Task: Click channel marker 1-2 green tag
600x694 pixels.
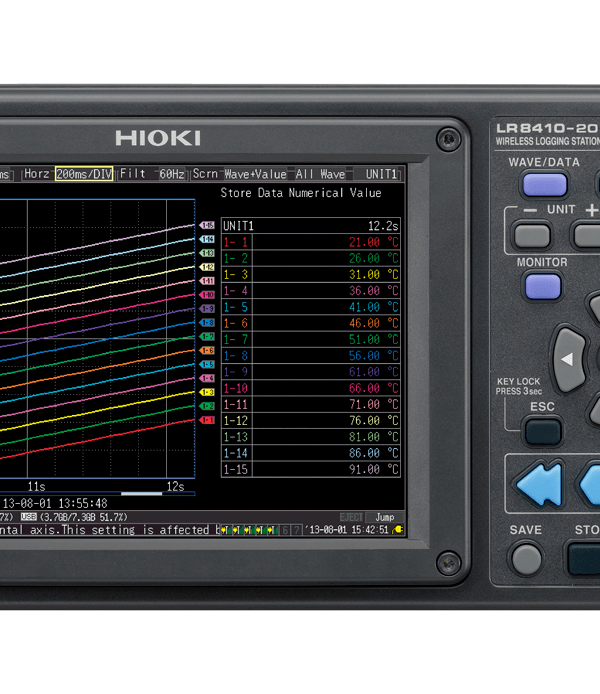Action: 207,406
